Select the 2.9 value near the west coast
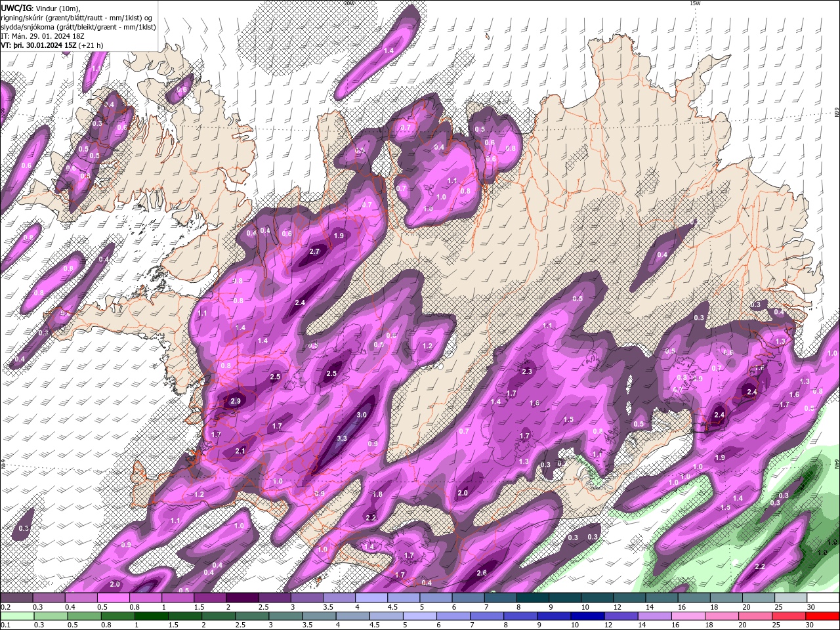 pyautogui.click(x=236, y=401)
